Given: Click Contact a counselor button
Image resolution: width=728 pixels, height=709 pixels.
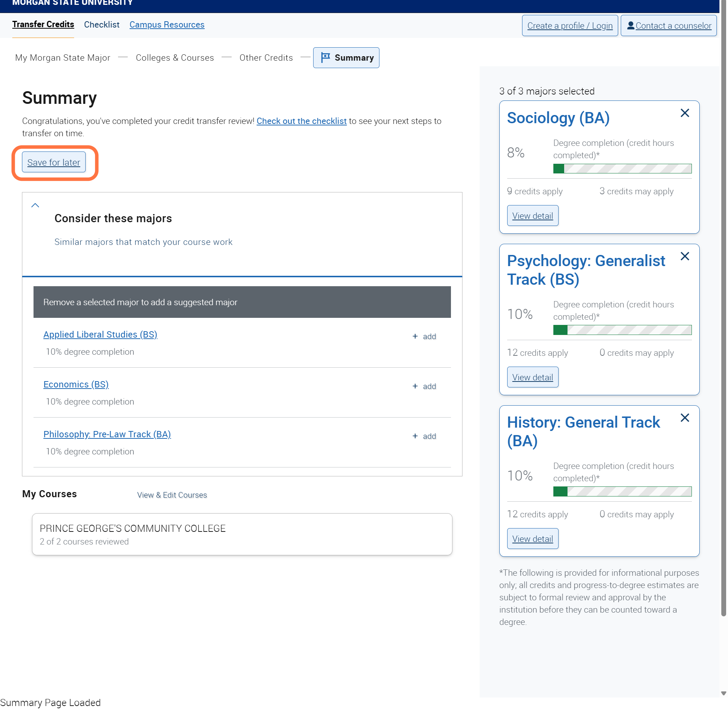Looking at the screenshot, I should tap(668, 26).
